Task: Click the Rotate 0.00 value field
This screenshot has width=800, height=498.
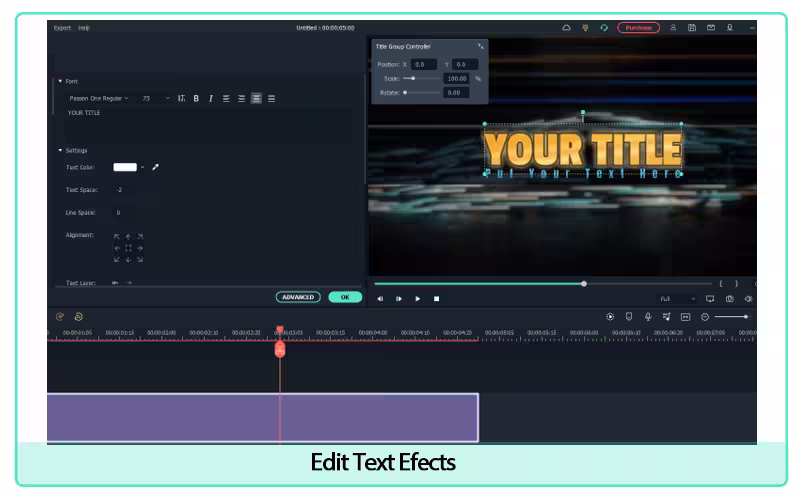Action: tap(457, 92)
